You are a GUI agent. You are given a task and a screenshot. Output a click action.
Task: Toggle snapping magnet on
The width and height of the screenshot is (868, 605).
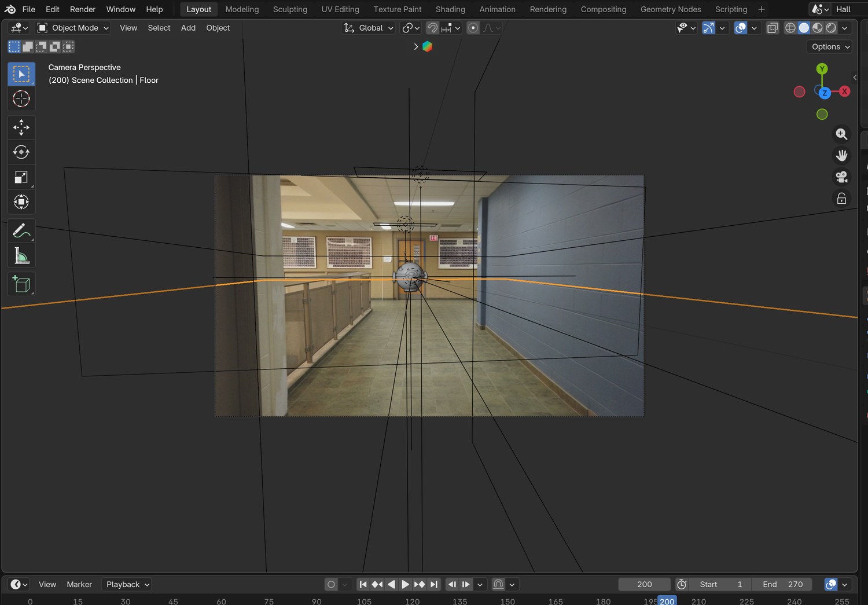click(x=432, y=28)
